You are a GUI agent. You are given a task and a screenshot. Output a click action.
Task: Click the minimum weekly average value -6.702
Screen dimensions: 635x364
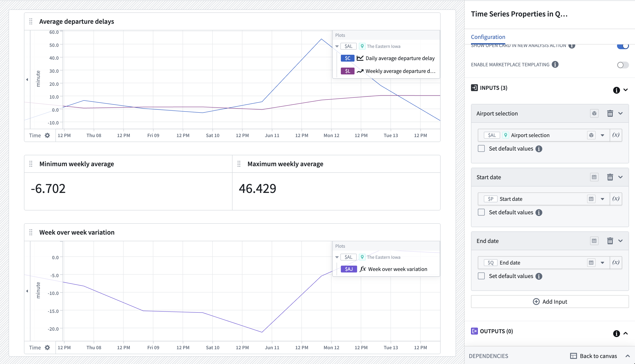pyautogui.click(x=48, y=189)
